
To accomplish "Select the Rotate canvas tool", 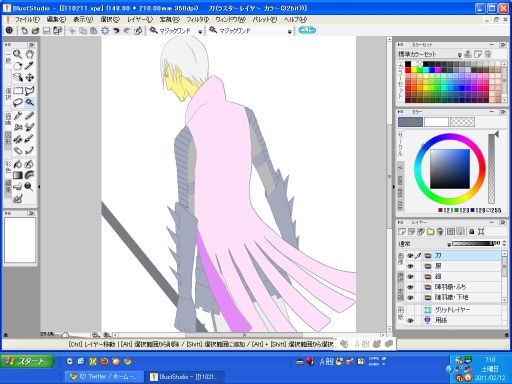I will click(x=17, y=66).
